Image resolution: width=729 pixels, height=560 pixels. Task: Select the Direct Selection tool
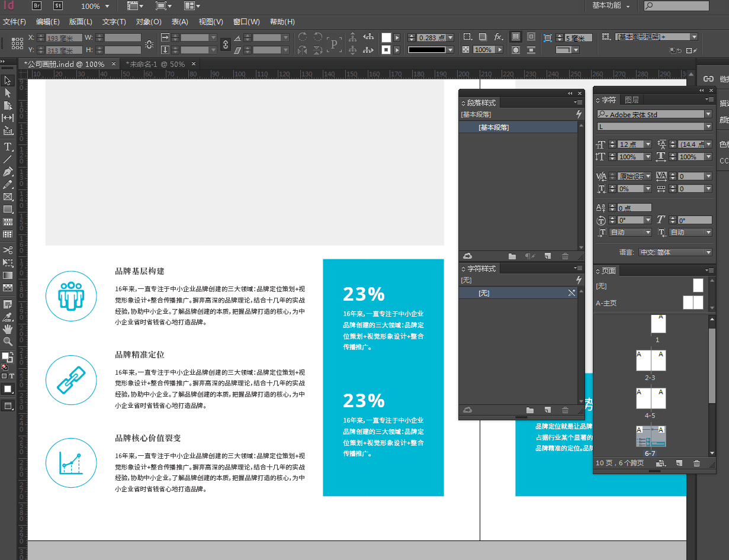coord(8,93)
